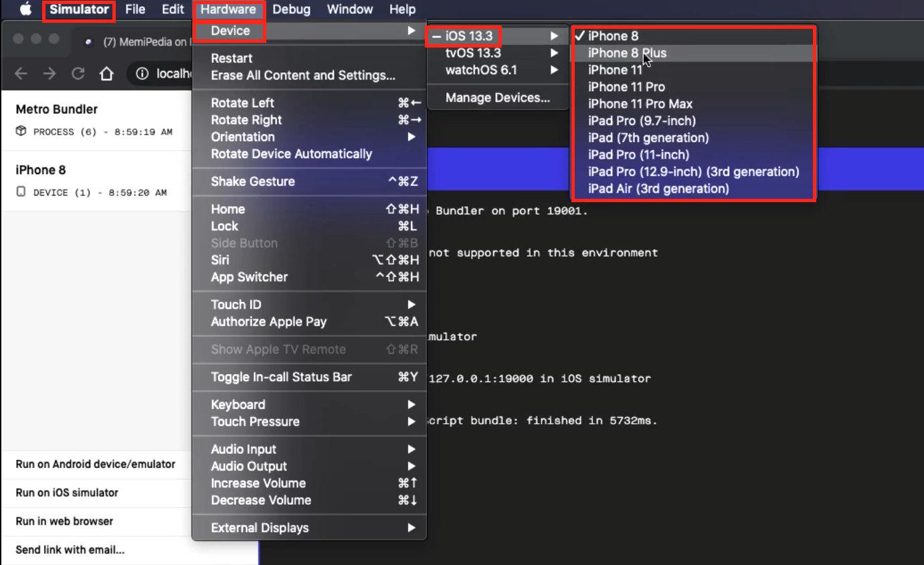Image resolution: width=924 pixels, height=565 pixels.
Task: Click the site info icon in address bar
Action: click(142, 74)
